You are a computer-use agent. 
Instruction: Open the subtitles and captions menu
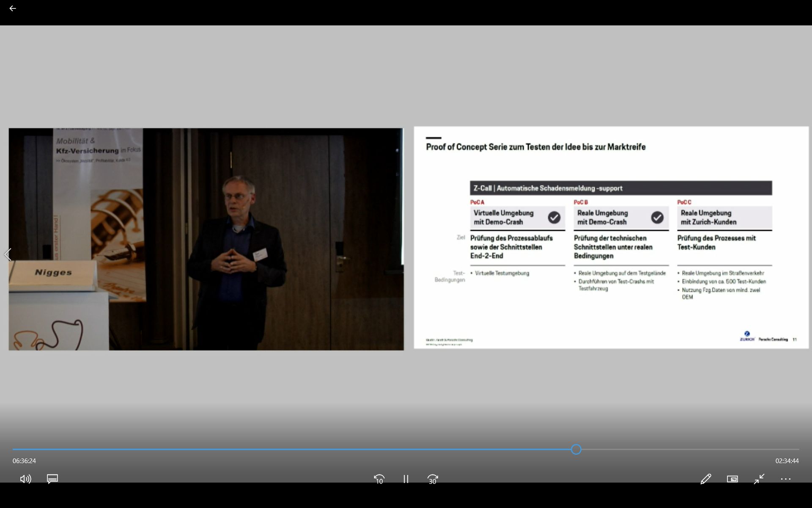tap(52, 479)
